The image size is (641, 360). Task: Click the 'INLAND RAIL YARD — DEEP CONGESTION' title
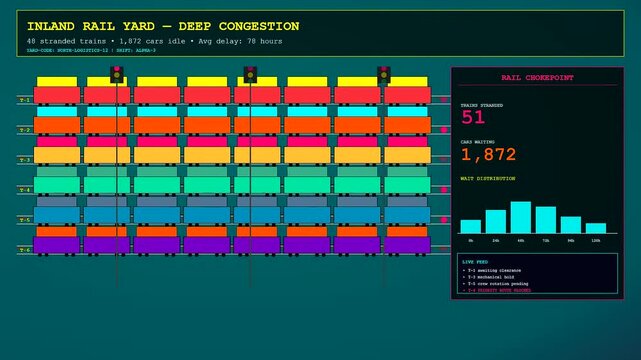[x=163, y=27]
